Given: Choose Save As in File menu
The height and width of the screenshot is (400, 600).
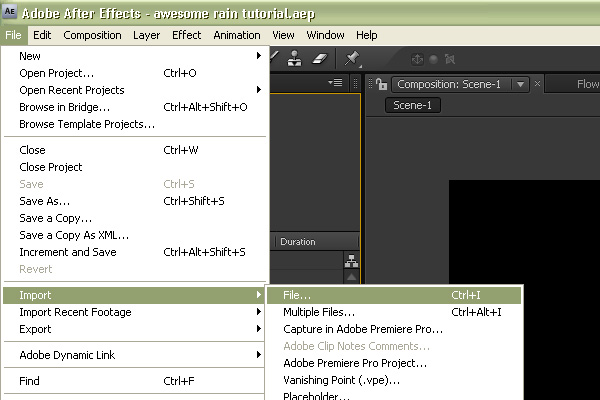Looking at the screenshot, I should (134, 201).
